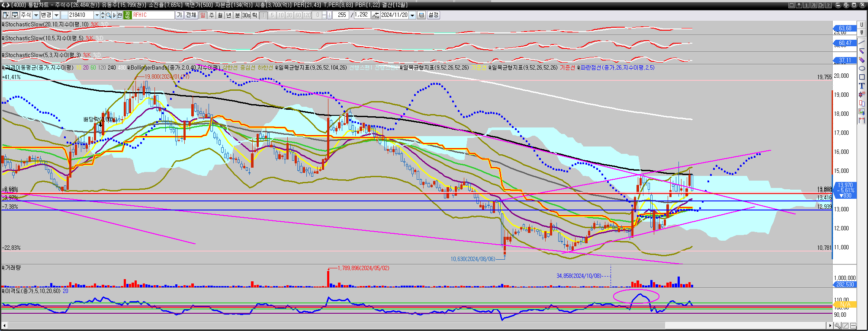
Task: Click the U button above drawing tools
Action: coord(862,25)
